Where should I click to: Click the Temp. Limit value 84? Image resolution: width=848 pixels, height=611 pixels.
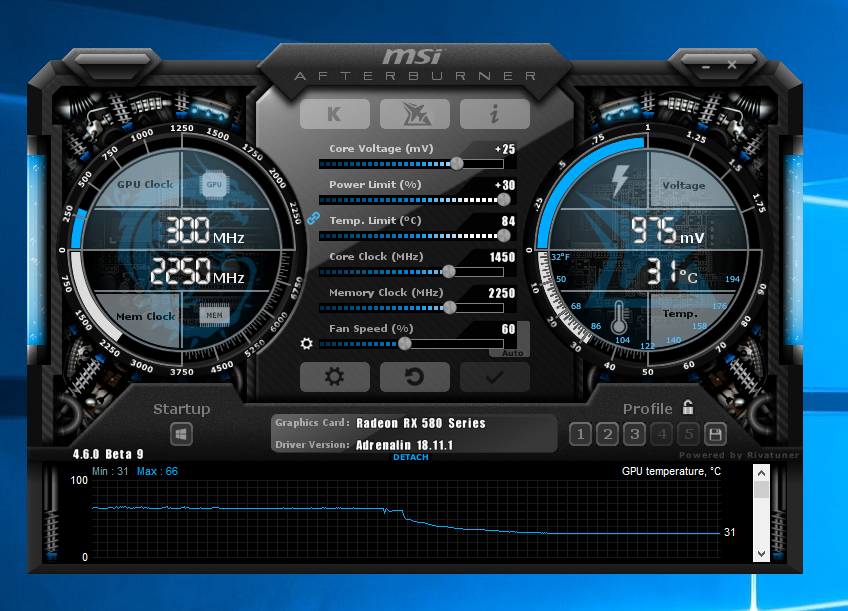508,221
